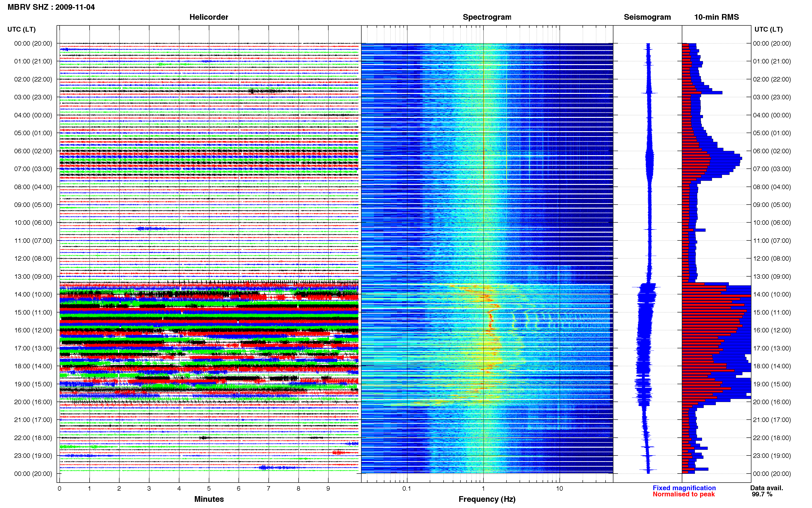
Task: Click the 'UTC (LT)' label beside the RMS panel
Action: click(x=768, y=29)
